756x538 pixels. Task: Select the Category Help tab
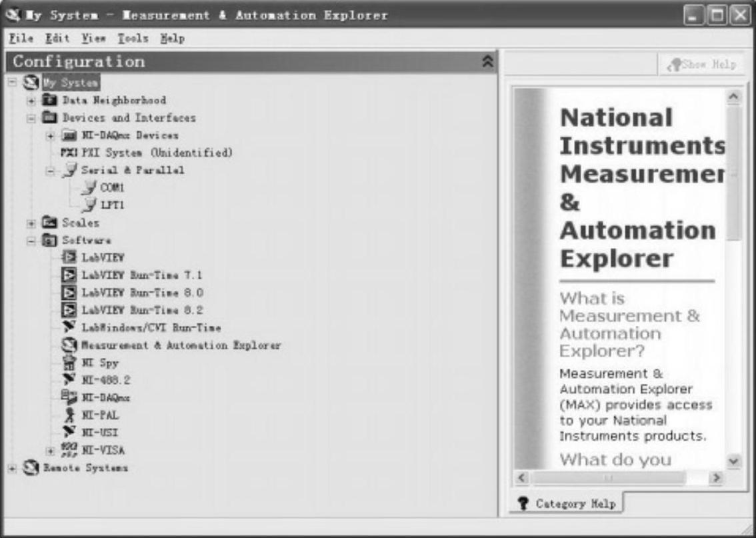(566, 503)
